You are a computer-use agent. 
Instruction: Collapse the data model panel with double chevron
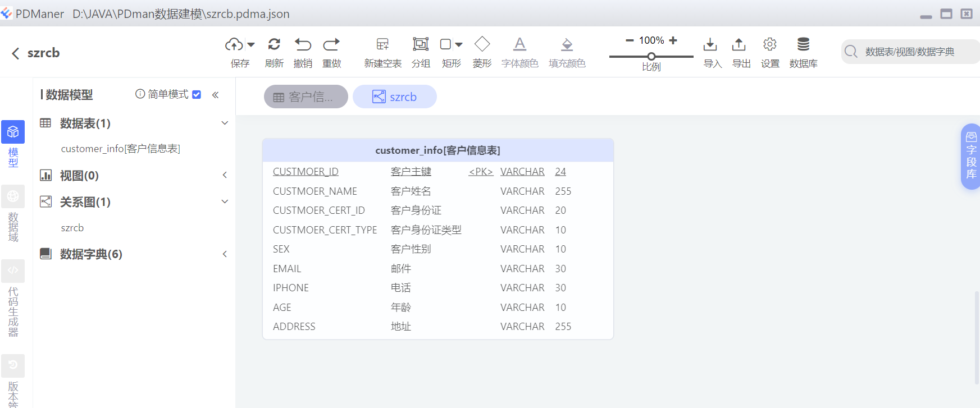pyautogui.click(x=215, y=95)
